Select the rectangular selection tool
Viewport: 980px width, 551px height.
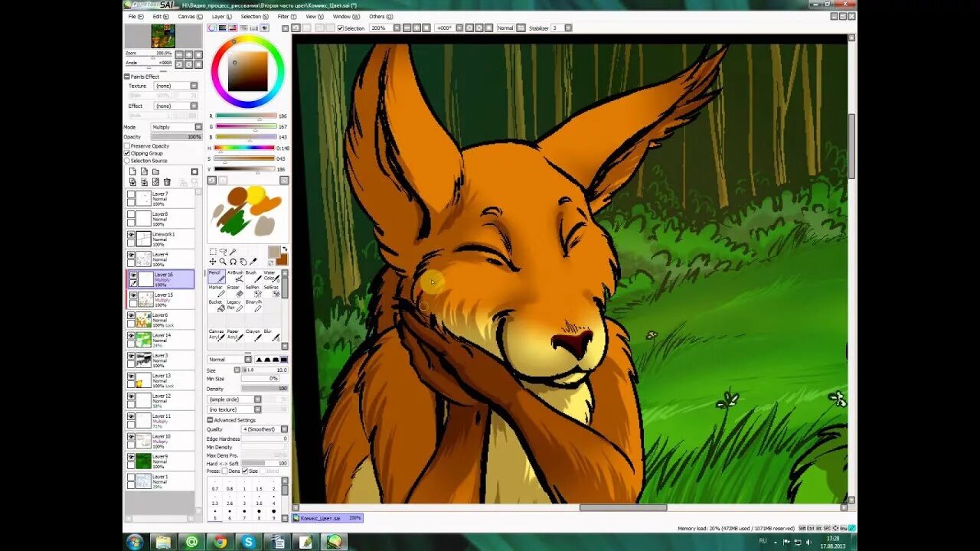click(x=213, y=251)
